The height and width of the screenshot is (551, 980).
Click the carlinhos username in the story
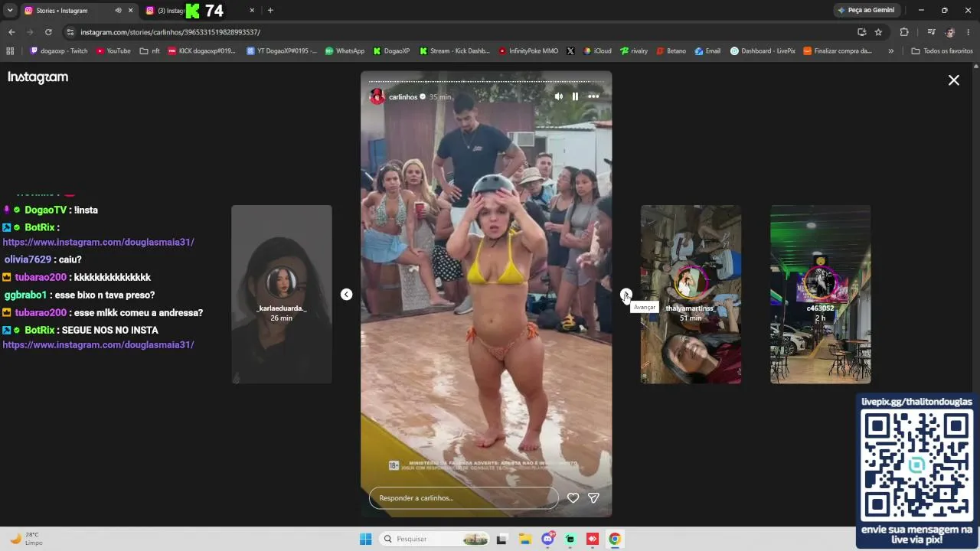click(403, 97)
